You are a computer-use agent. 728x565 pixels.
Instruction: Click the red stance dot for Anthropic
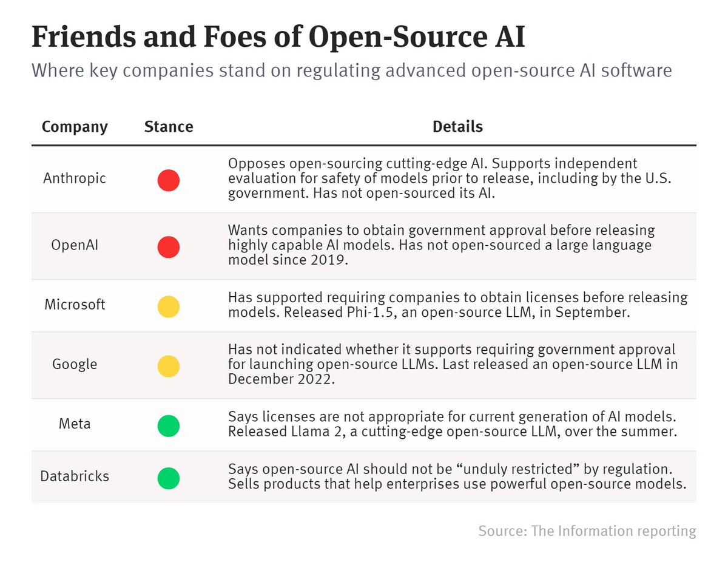pos(169,180)
